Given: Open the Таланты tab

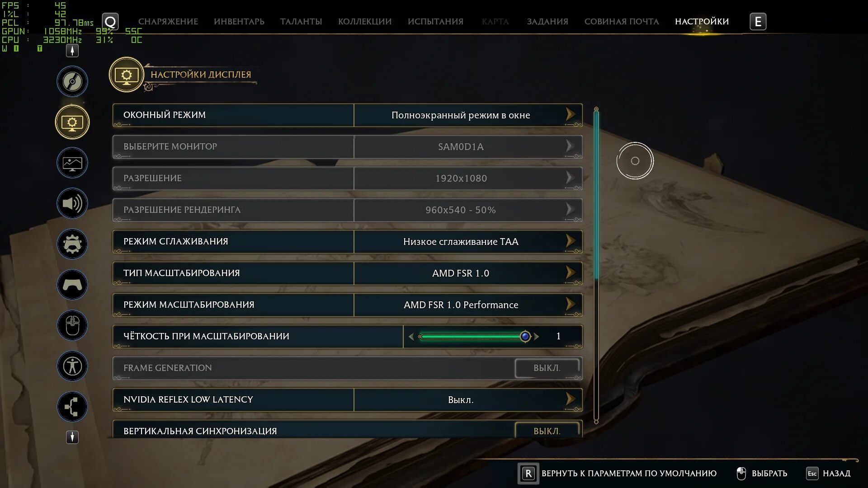Looking at the screenshot, I should (301, 22).
